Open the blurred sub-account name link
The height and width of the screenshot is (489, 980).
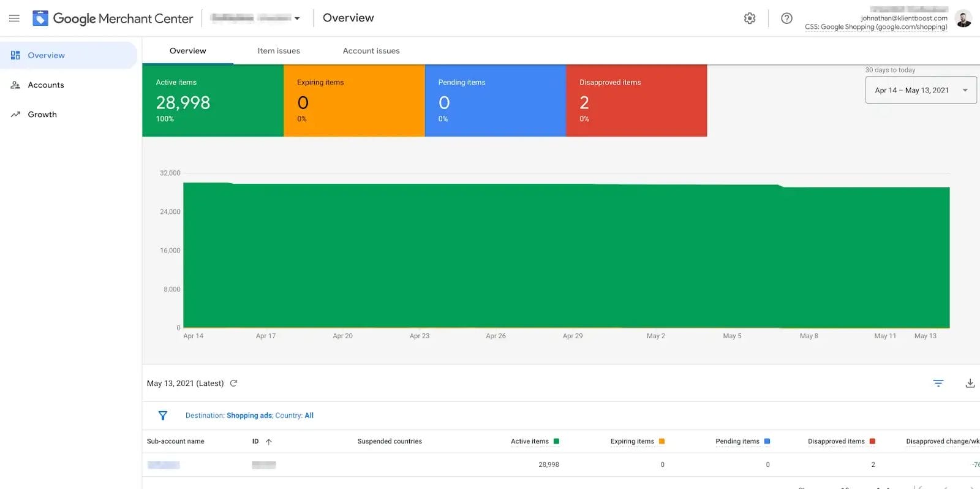pyautogui.click(x=164, y=465)
